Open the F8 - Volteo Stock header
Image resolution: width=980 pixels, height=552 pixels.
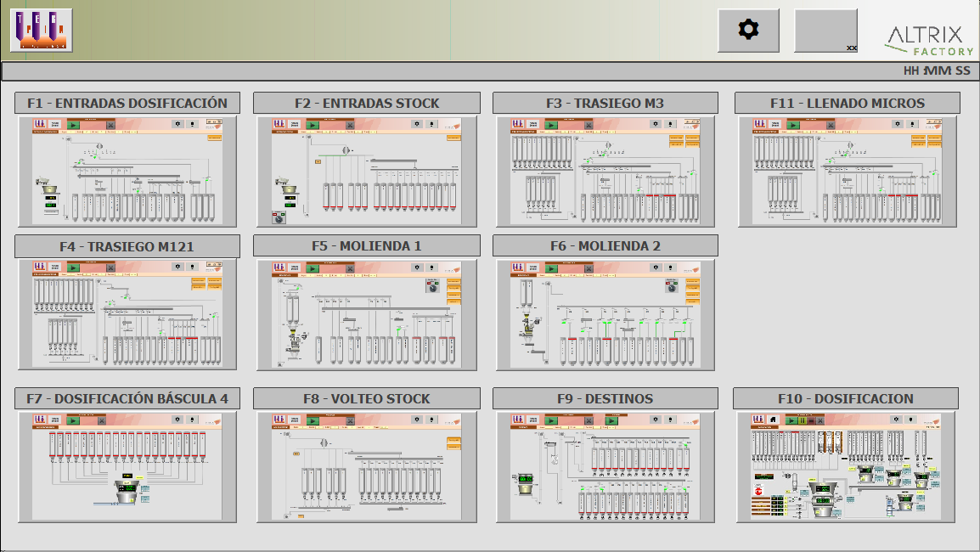(x=367, y=398)
